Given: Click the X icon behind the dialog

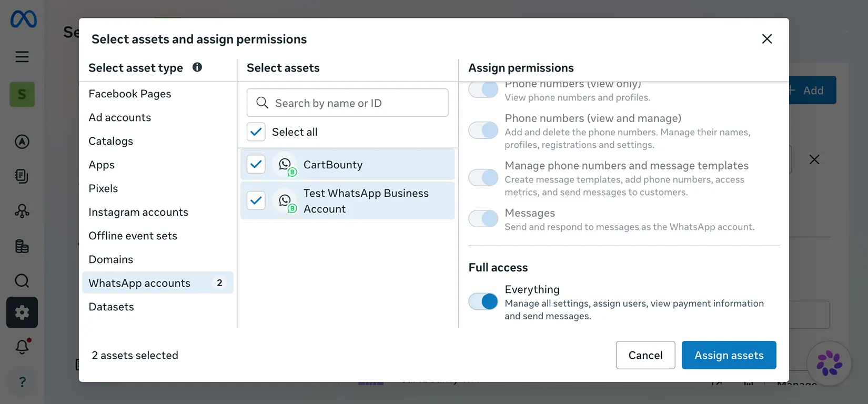Looking at the screenshot, I should point(814,159).
